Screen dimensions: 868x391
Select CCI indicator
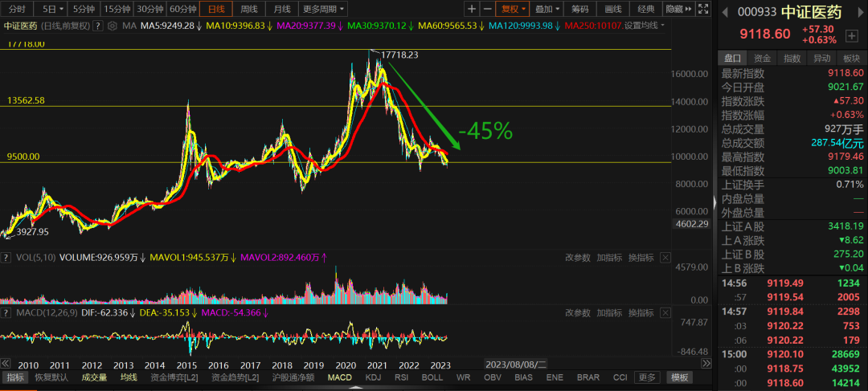coord(620,377)
